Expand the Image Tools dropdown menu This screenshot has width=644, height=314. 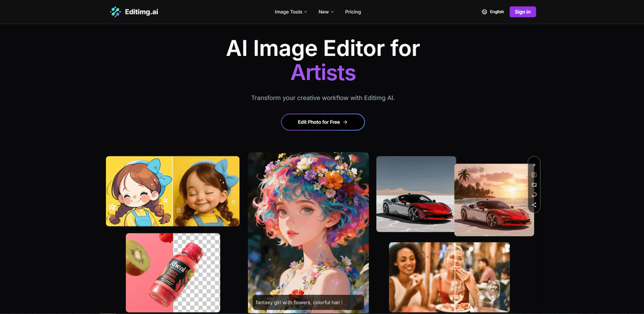point(290,12)
